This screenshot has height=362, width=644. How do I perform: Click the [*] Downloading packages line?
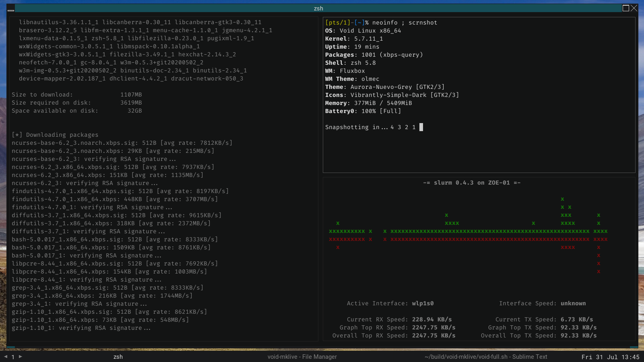coord(55,135)
